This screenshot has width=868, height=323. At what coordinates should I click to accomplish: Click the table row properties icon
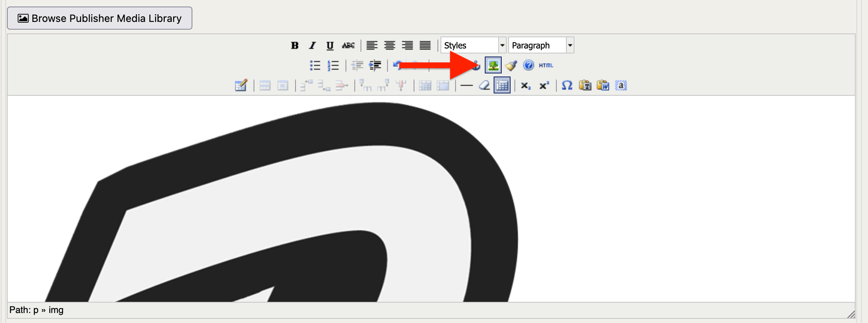click(265, 85)
